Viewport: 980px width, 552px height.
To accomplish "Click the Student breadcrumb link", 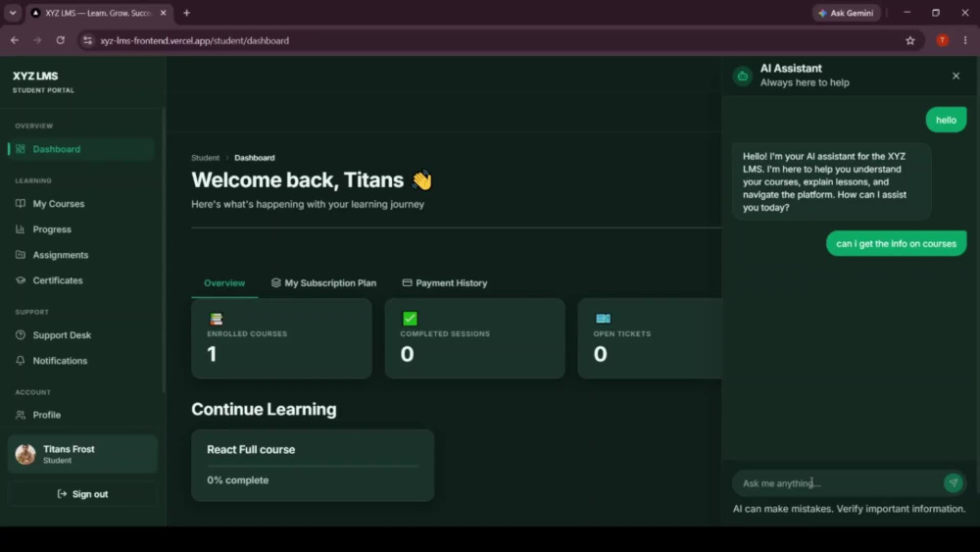I will coord(205,158).
